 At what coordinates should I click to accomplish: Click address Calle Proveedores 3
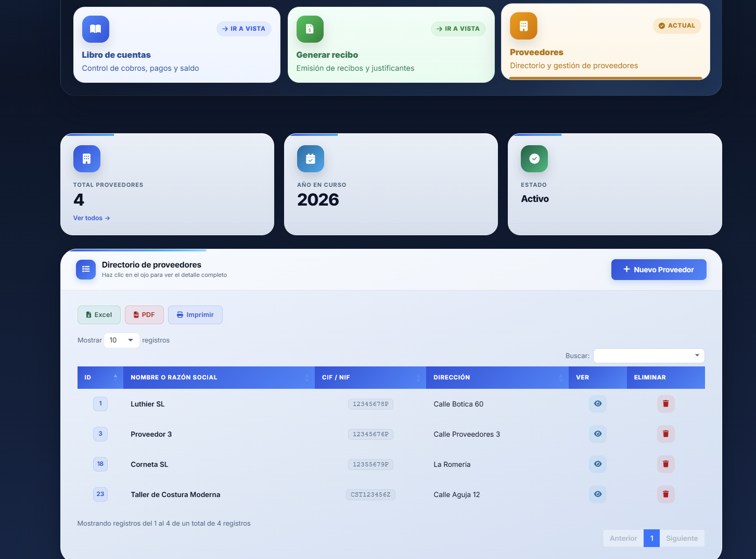(x=467, y=435)
